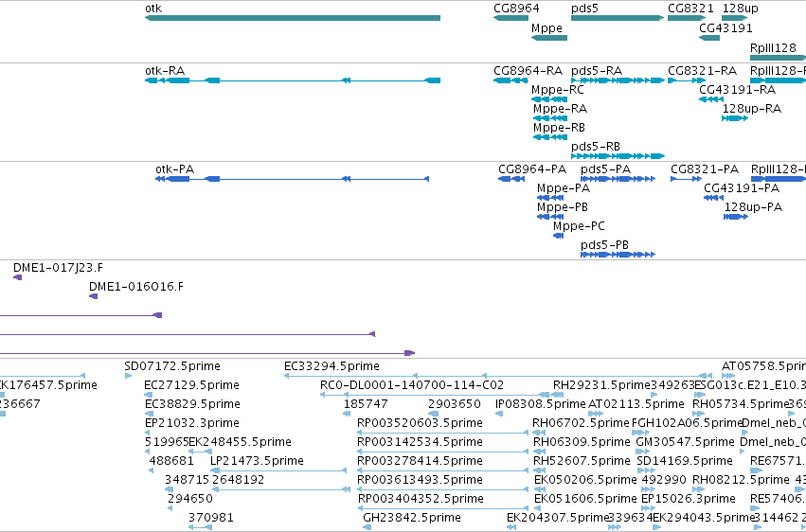Open the AT02113.5prime EST label
Viewport: 806px width, 532px height.
click(636, 404)
